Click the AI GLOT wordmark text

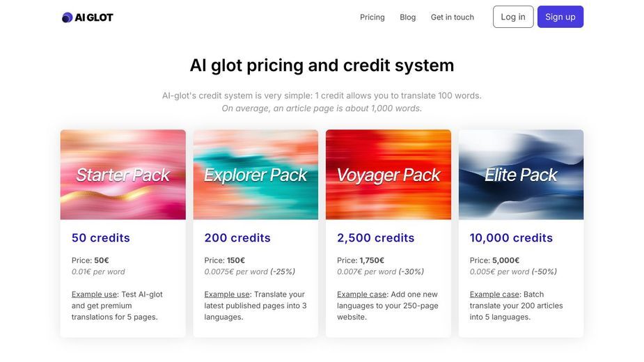(94, 17)
